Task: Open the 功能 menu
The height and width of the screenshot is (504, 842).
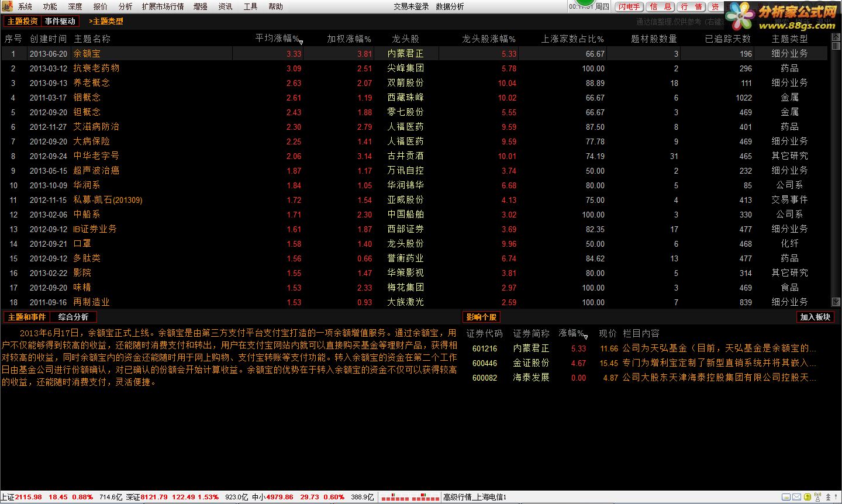Action: pos(50,6)
